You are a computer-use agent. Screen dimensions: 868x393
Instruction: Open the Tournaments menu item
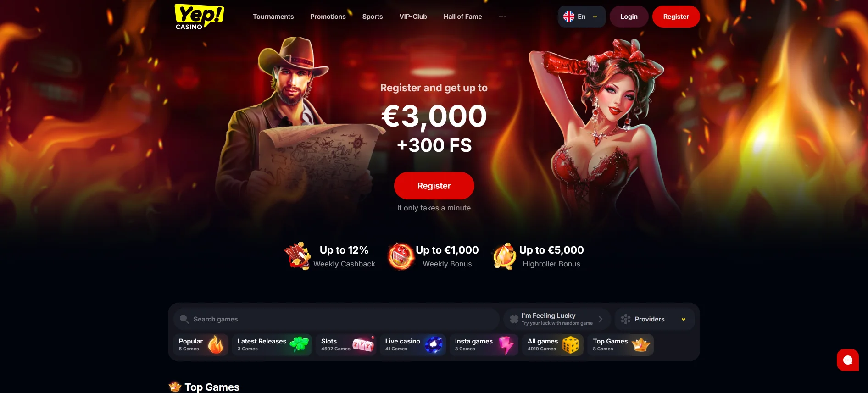click(273, 17)
